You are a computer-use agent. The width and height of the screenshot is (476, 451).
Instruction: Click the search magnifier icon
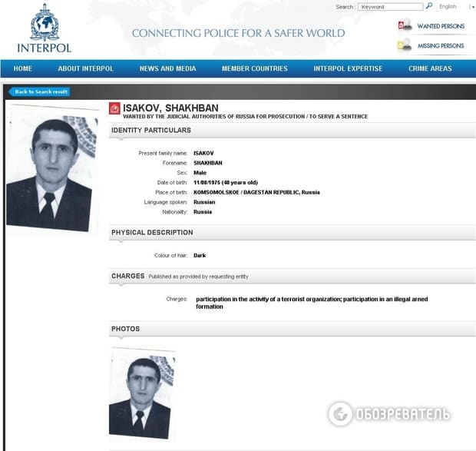pos(429,6)
